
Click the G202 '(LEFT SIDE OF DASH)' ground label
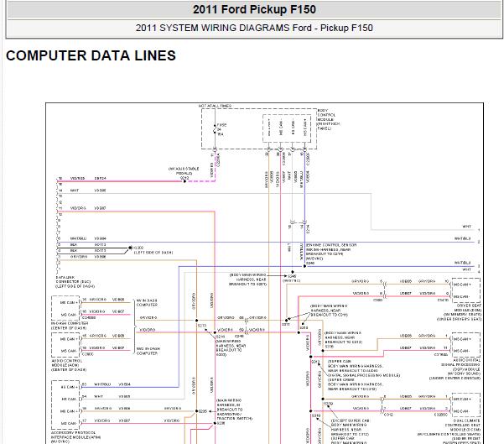153,250
